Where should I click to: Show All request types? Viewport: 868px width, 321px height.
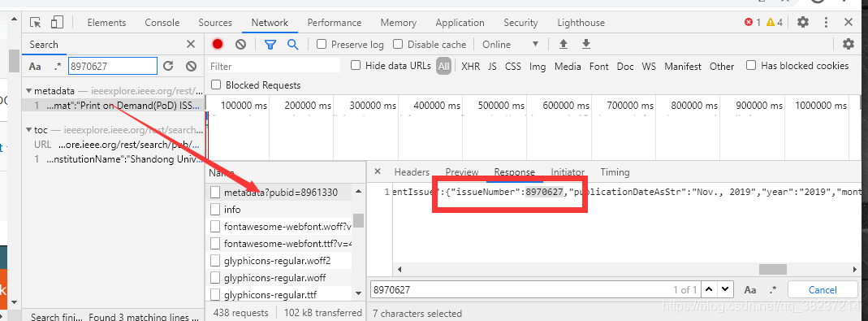443,67
